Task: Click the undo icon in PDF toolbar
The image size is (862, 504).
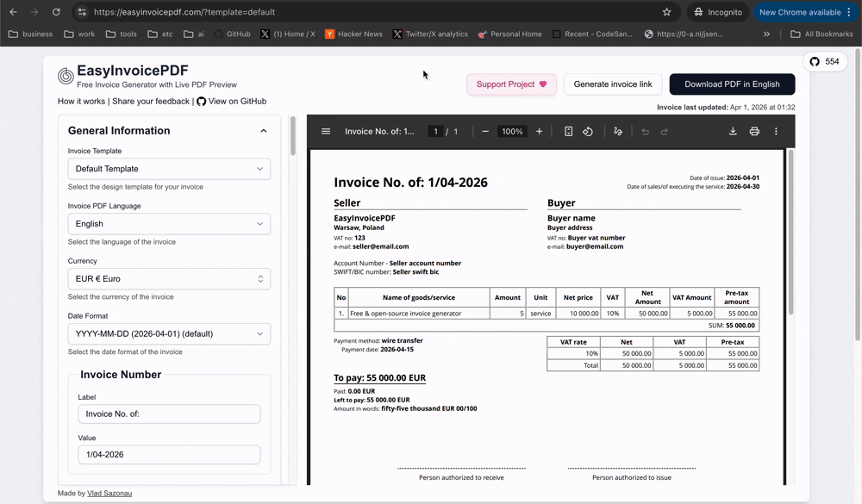Action: click(646, 131)
